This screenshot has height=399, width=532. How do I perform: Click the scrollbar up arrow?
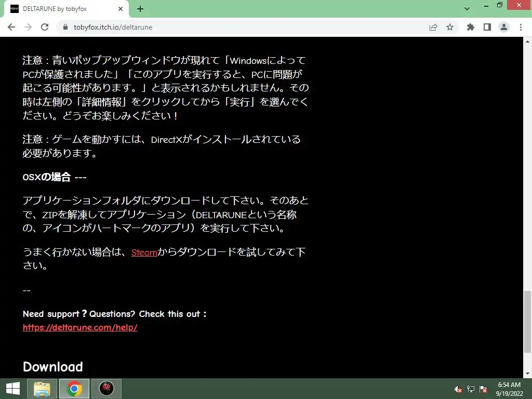pos(527,42)
